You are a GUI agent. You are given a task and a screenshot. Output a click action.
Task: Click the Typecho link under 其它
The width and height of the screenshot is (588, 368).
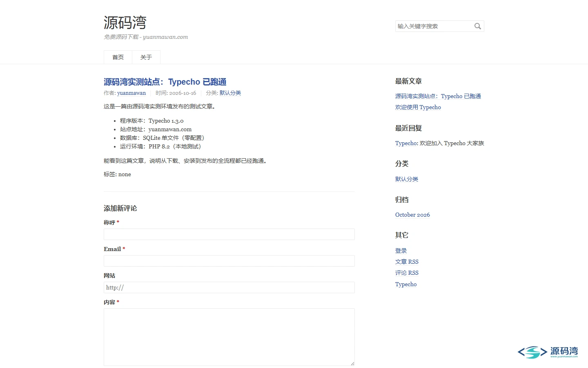tap(406, 284)
